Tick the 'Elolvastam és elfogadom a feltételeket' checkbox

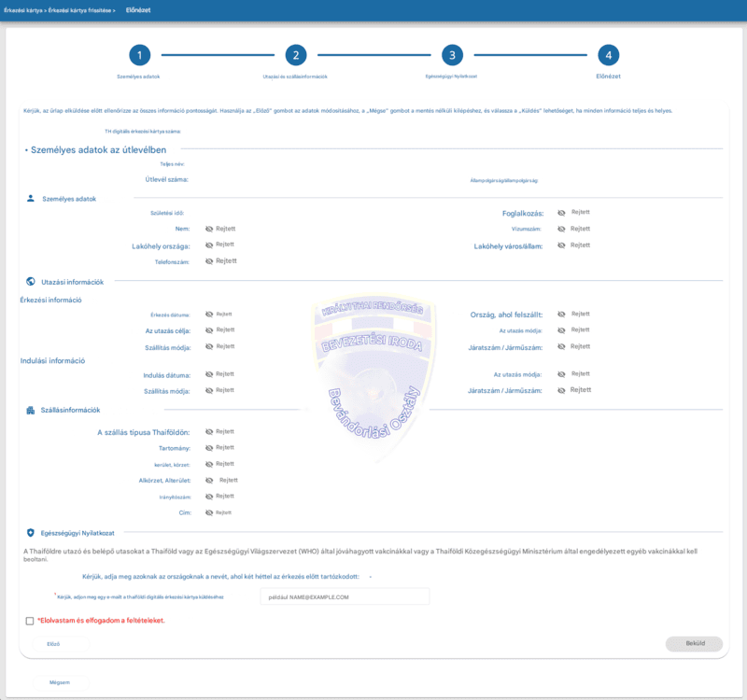tap(30, 620)
